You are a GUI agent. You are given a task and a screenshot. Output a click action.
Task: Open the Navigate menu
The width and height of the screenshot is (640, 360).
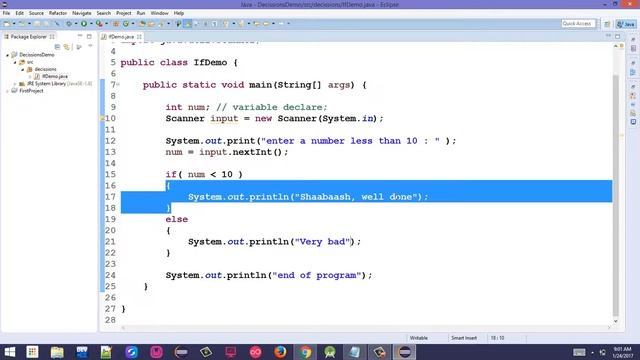(82, 13)
